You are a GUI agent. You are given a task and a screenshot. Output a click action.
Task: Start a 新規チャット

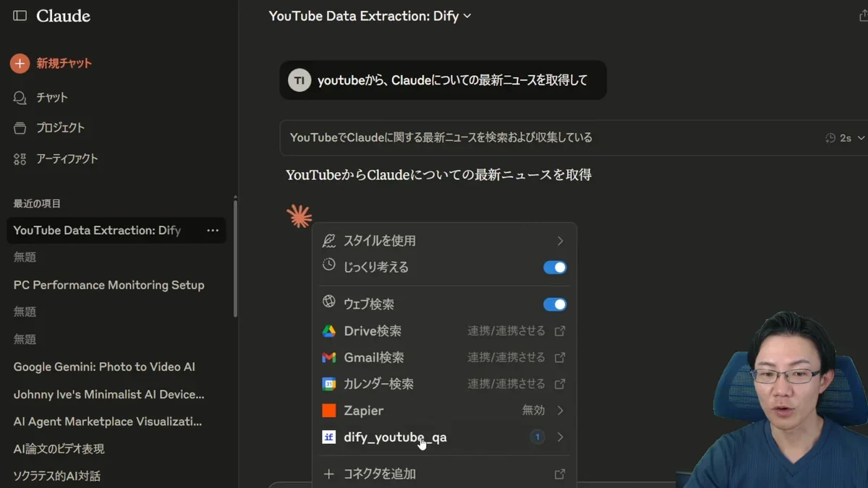click(64, 64)
